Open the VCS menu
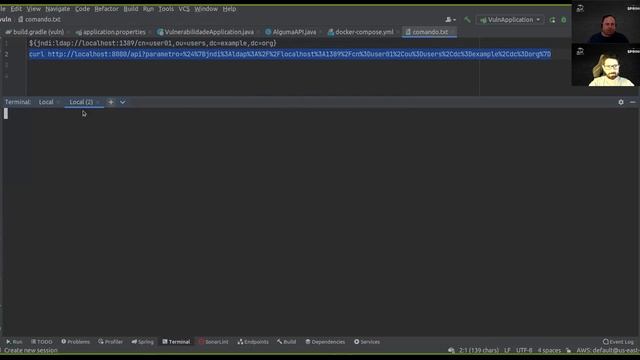640x360 pixels. click(184, 9)
